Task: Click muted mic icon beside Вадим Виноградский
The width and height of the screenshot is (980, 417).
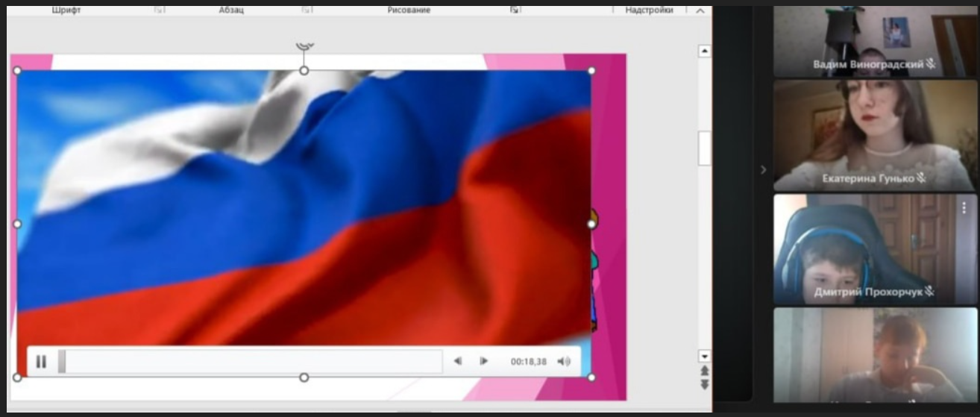Action: click(931, 65)
